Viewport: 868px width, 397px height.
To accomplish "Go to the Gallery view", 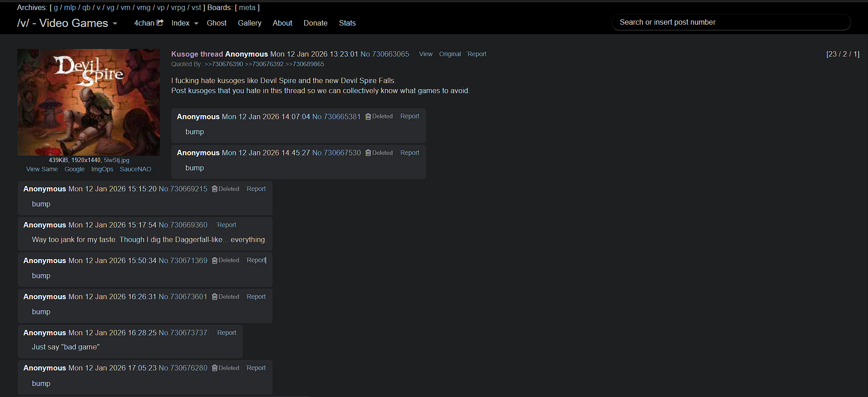I will pyautogui.click(x=249, y=23).
